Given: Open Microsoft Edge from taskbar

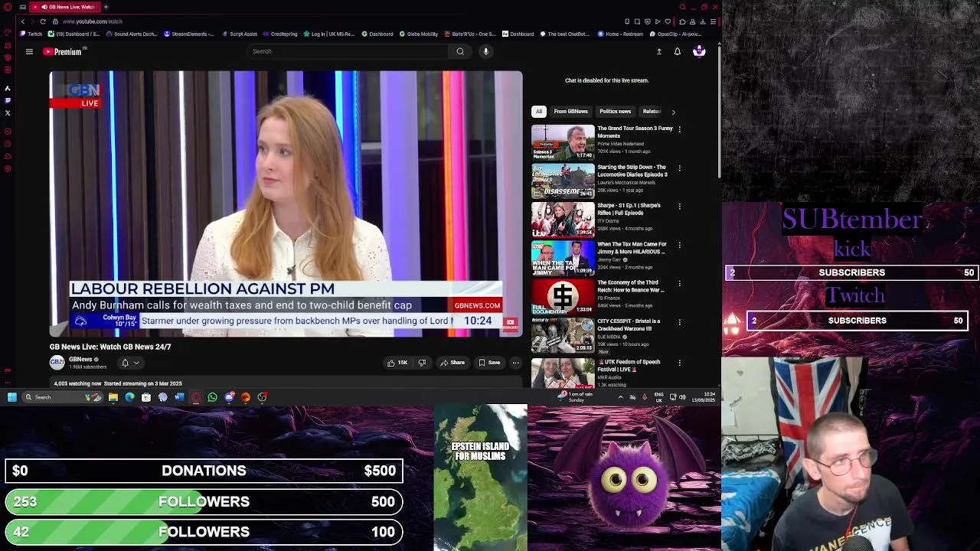Looking at the screenshot, I should pyautogui.click(x=129, y=397).
